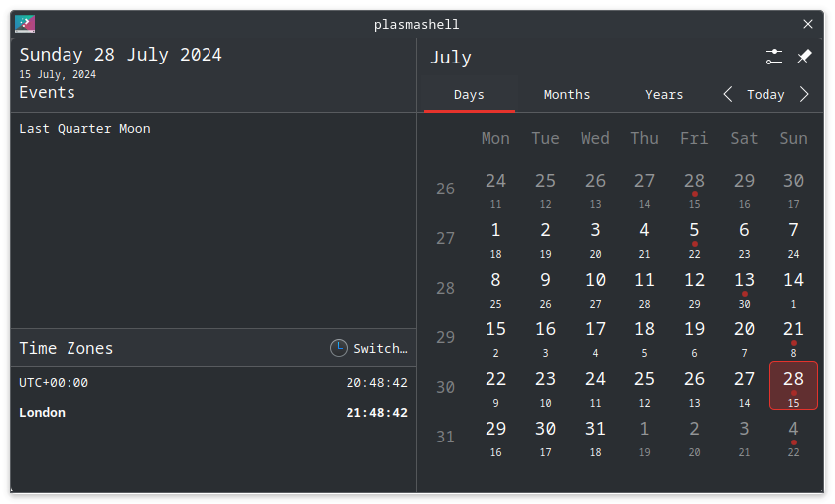Screen dimensions: 835x504
Task: Choose the London time zone entry
Action: [213, 413]
